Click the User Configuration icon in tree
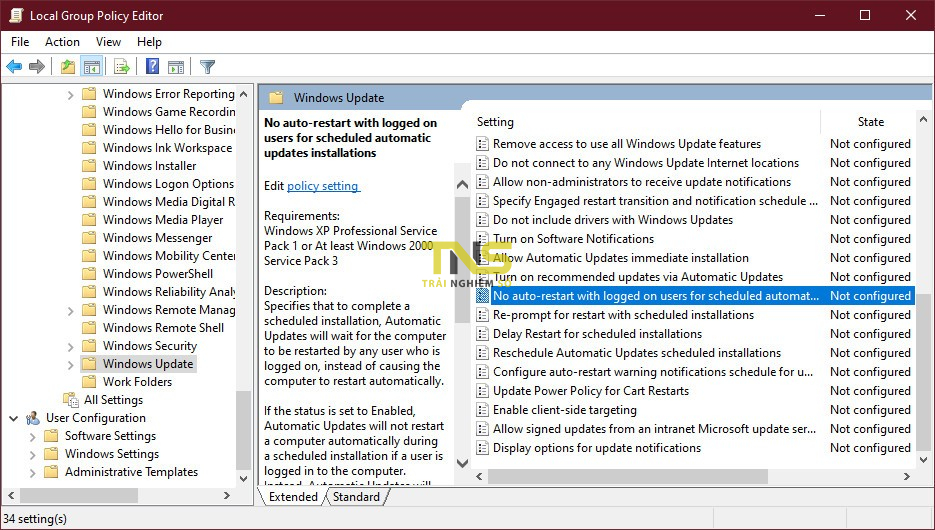 [x=33, y=418]
